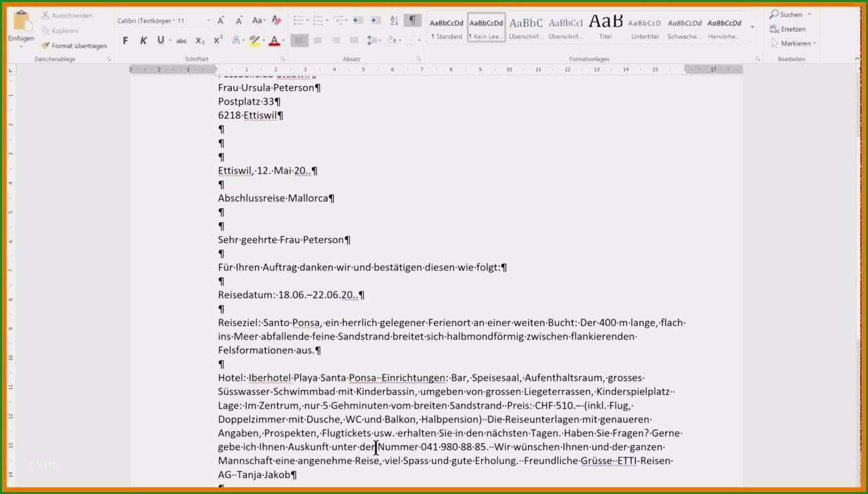This screenshot has height=494, width=868.
Task: Apply bulleted list icon
Action: [x=298, y=21]
